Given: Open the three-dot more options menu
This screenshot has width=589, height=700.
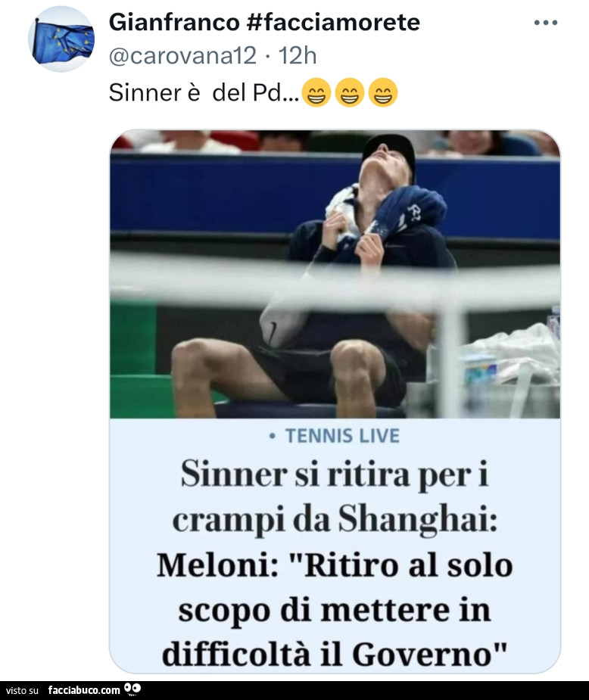Looking at the screenshot, I should 546,22.
